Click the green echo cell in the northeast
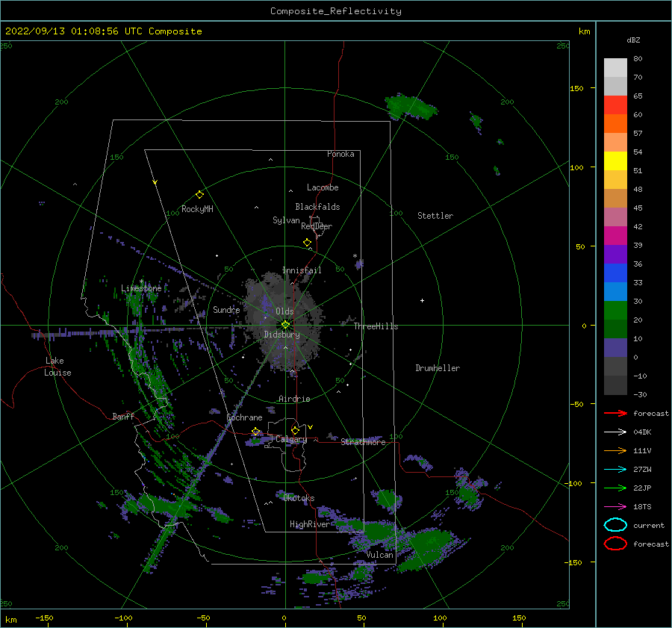672x628 pixels. pyautogui.click(x=411, y=107)
